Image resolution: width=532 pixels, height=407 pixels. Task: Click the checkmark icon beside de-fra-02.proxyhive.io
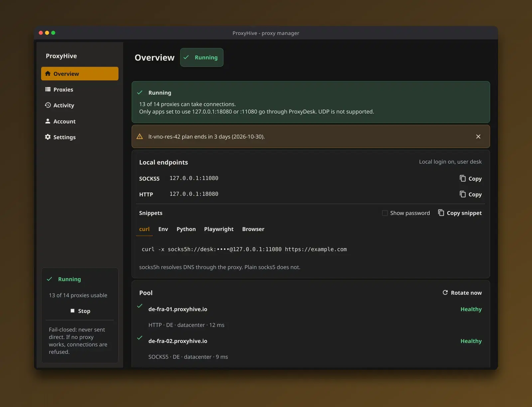[140, 338]
